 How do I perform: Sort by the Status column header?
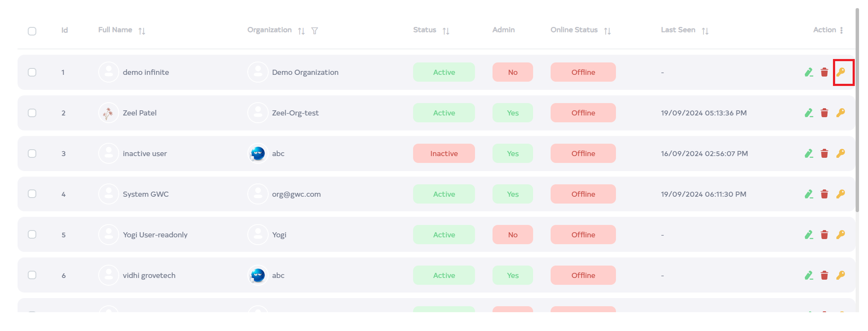click(446, 31)
